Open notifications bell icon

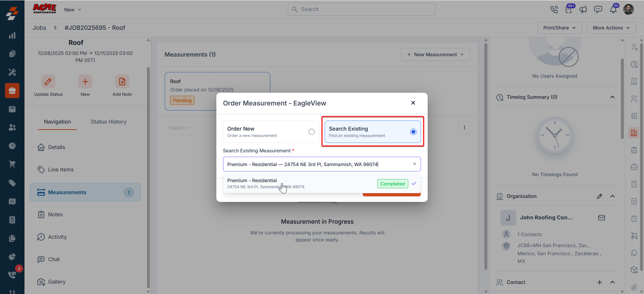613,9
